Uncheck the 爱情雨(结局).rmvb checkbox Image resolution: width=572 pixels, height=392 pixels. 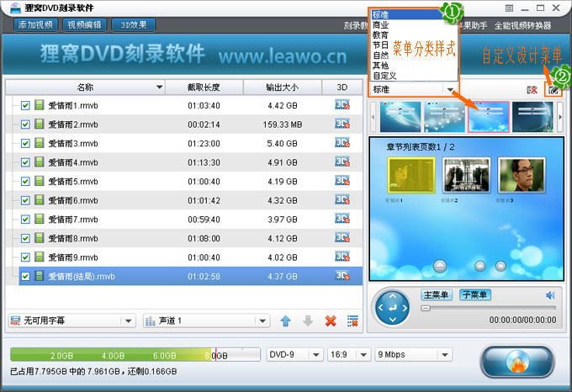click(25, 276)
